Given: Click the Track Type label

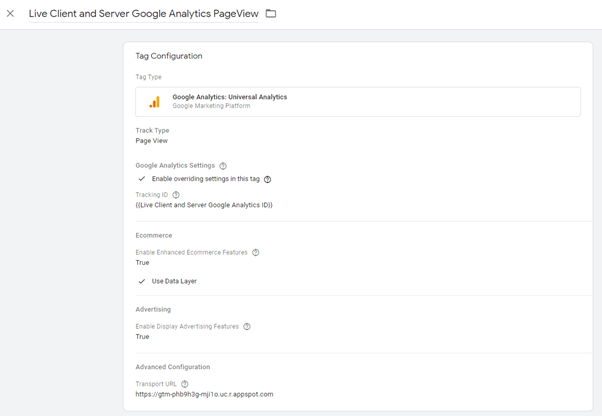Looking at the screenshot, I should click(152, 130).
